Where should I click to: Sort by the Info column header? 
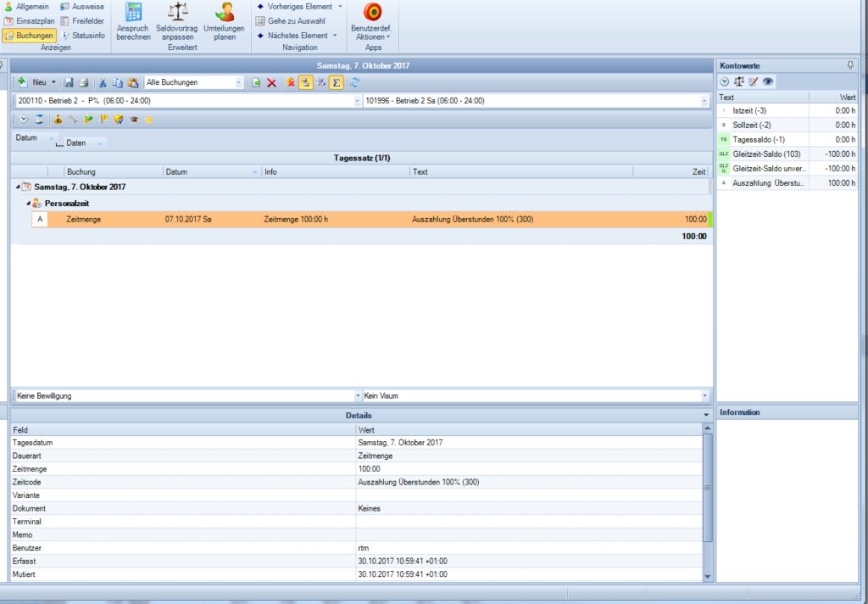[336, 171]
